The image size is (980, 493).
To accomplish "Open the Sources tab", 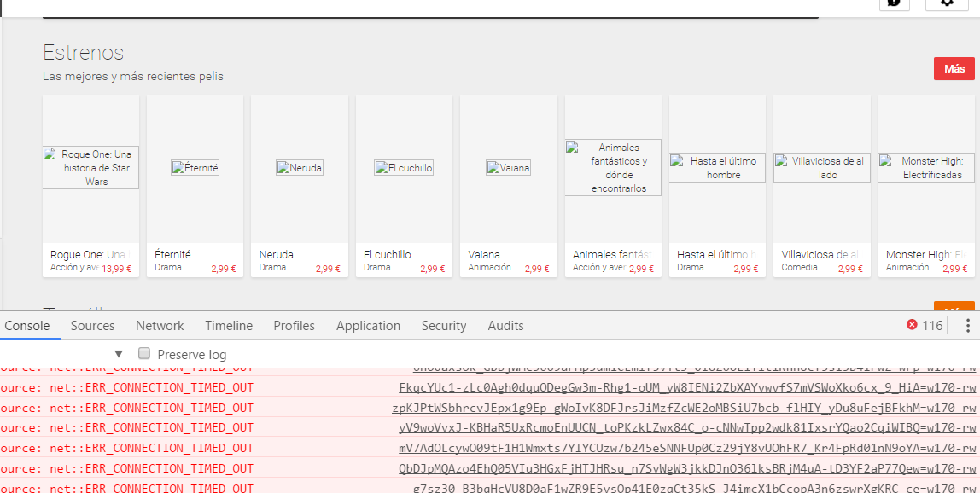I will click(92, 326).
